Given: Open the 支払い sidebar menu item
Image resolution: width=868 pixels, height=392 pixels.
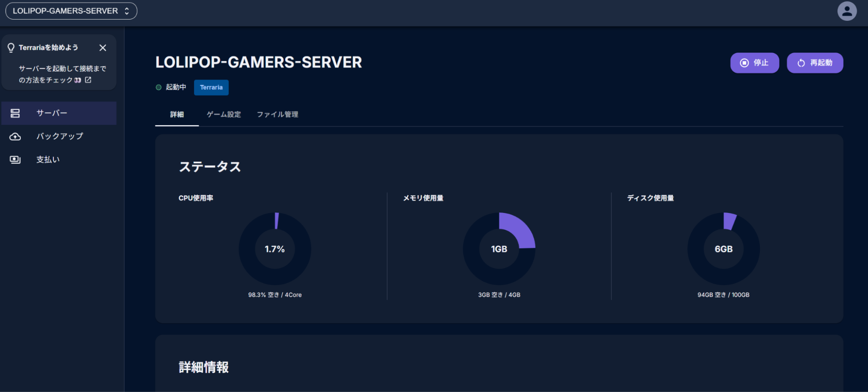Looking at the screenshot, I should (x=59, y=159).
